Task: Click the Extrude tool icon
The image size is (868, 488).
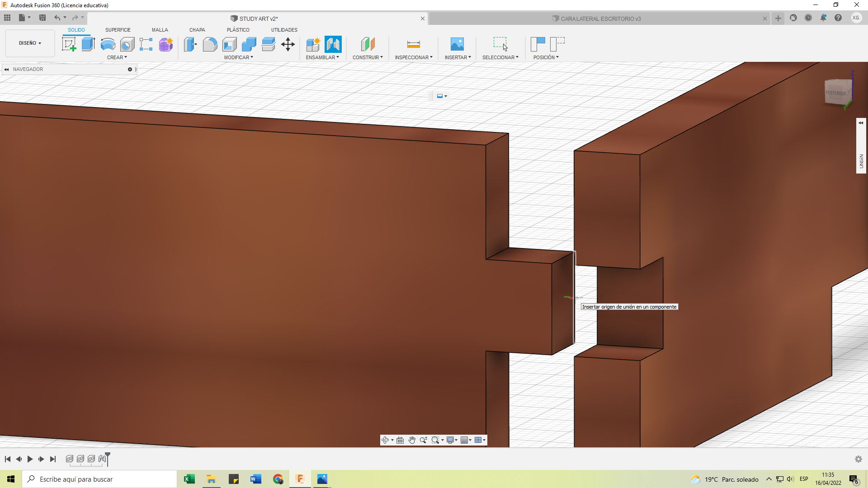Action: (x=88, y=44)
